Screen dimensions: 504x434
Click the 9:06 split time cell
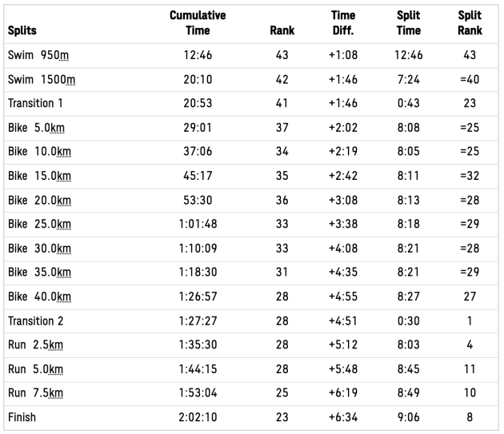coord(409,417)
